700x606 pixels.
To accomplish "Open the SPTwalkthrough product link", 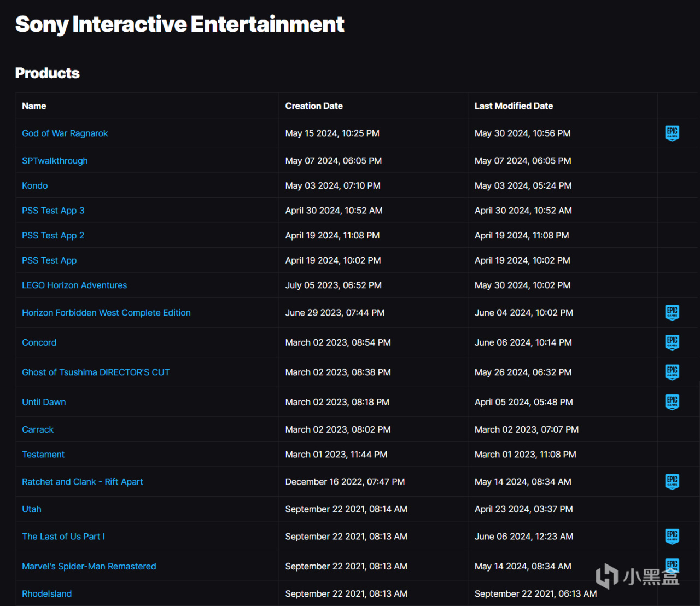I will click(55, 161).
